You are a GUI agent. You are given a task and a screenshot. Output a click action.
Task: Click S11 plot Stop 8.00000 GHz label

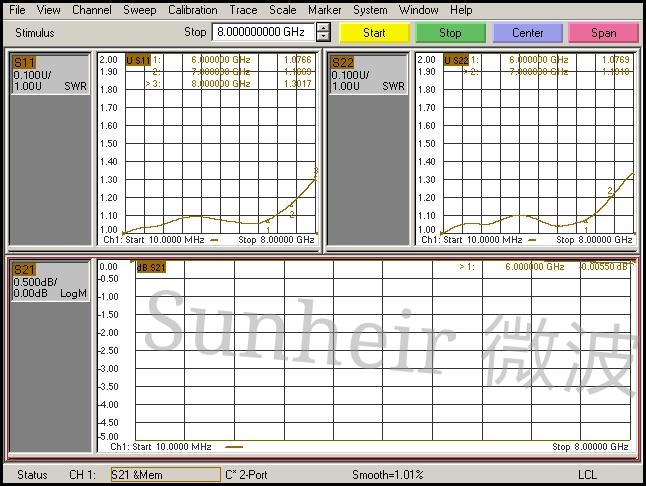tap(276, 240)
